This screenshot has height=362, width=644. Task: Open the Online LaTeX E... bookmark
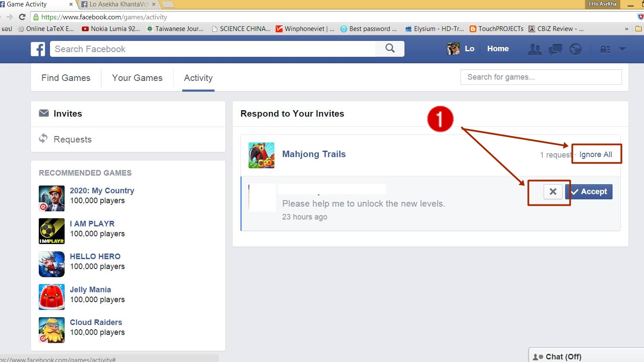tap(46, 29)
